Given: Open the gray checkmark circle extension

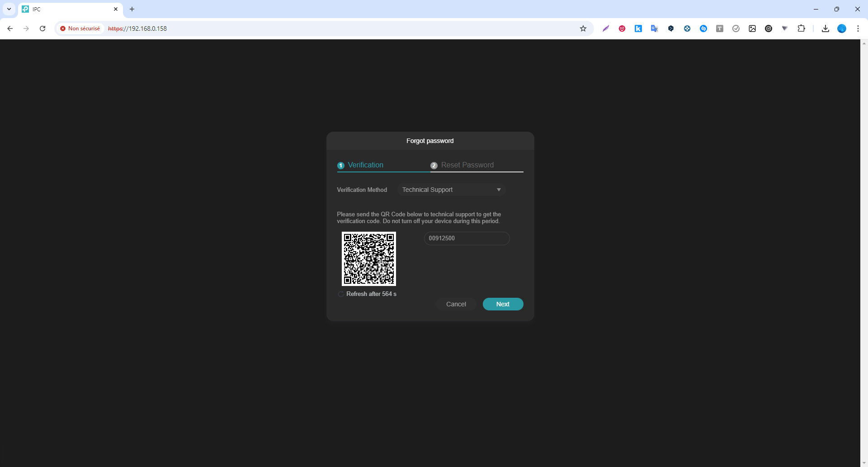Looking at the screenshot, I should click(736, 29).
